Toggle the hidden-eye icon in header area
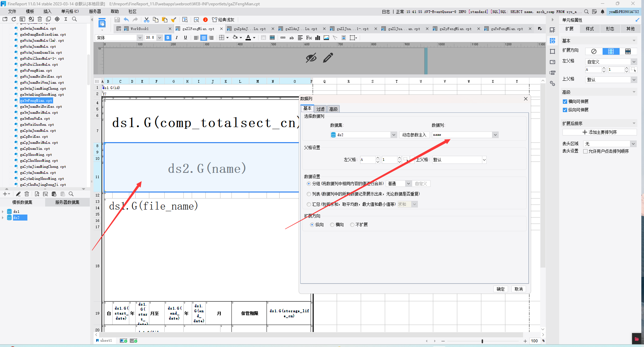 point(311,58)
